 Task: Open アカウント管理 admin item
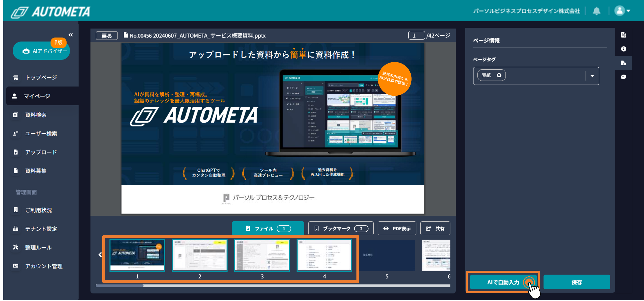point(44,266)
